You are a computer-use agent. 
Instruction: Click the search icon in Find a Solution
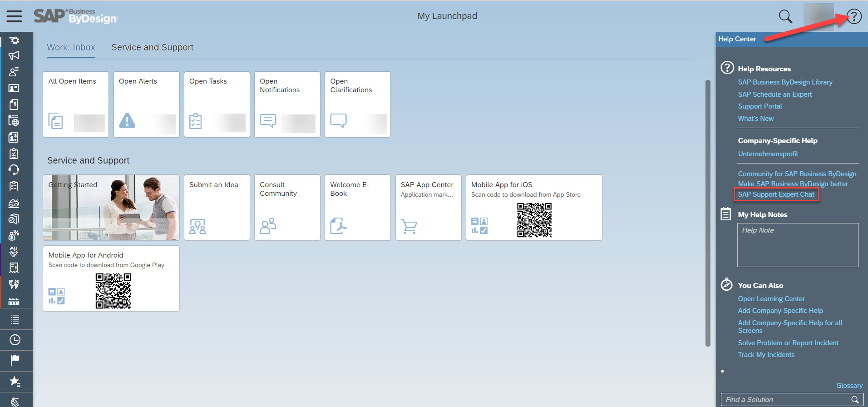point(855,400)
